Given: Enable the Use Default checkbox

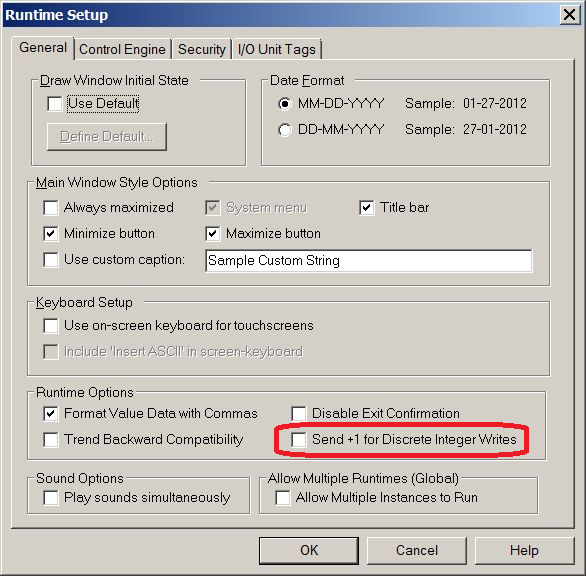Looking at the screenshot, I should click(55, 104).
